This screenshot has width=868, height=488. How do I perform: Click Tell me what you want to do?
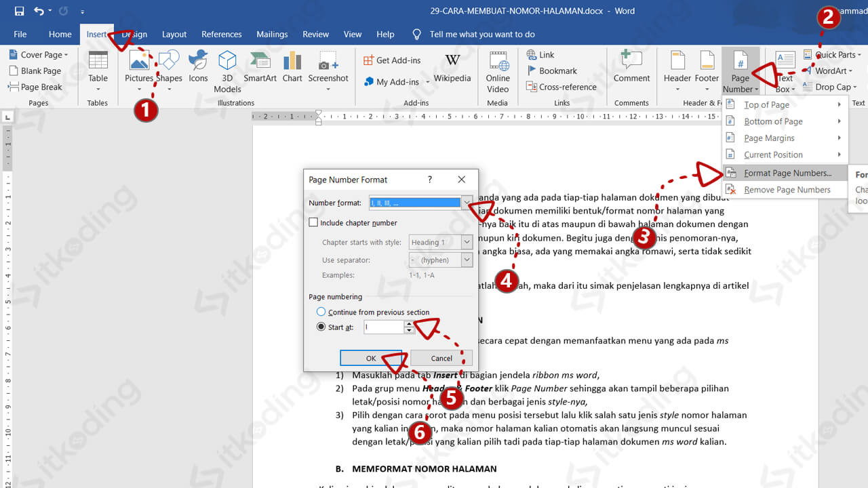[482, 34]
